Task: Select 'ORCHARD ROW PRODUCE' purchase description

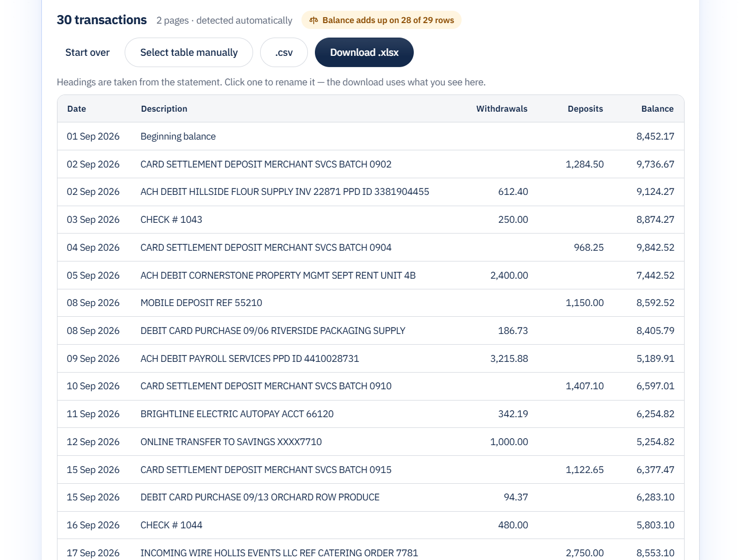Action: (x=260, y=497)
